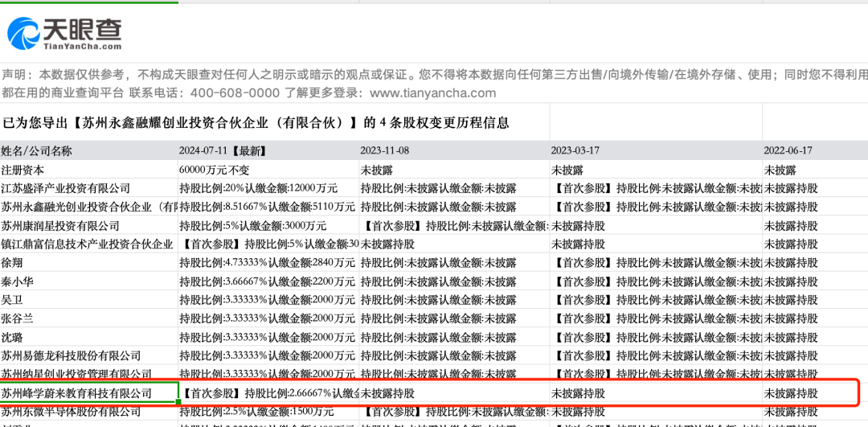Viewport: 868px width, 427px height.
Task: Select the cell with 8.51667% 认缴金额:5110万元
Action: 268,207
